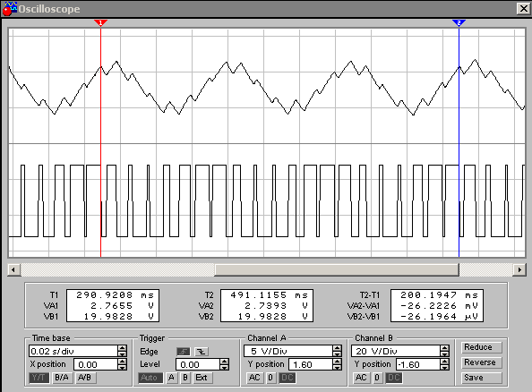The height and width of the screenshot is (392, 532).
Task: Set trigger source to channel B
Action: pos(185,378)
